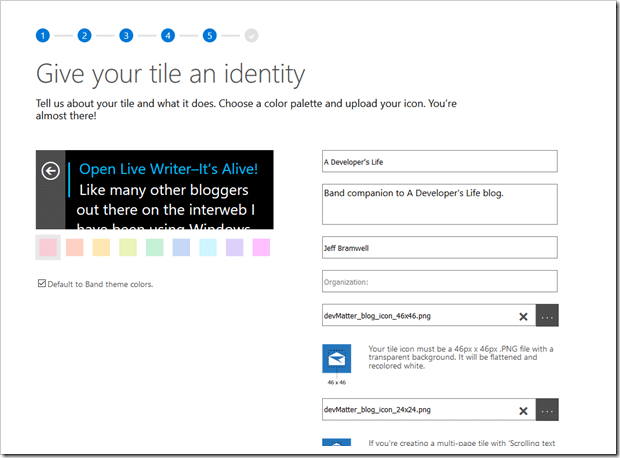The height and width of the screenshot is (458, 620).
Task: Select the light blue palette swatch
Action: [x=181, y=247]
